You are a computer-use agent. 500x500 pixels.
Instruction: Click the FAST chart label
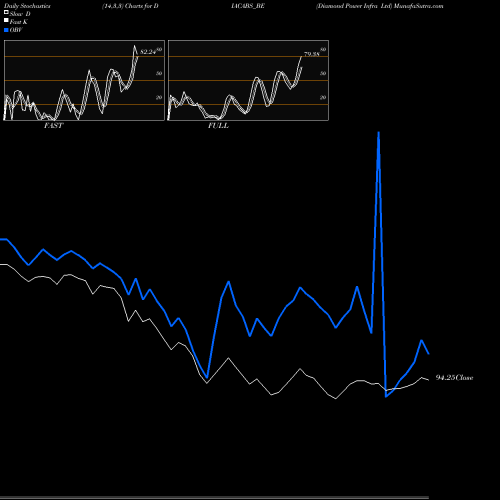point(54,125)
